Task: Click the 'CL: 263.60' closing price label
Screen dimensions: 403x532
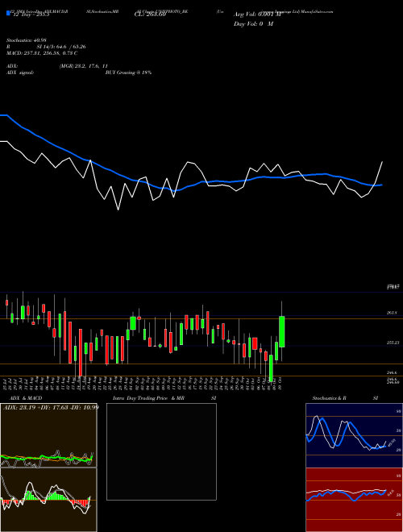Action: (x=150, y=15)
